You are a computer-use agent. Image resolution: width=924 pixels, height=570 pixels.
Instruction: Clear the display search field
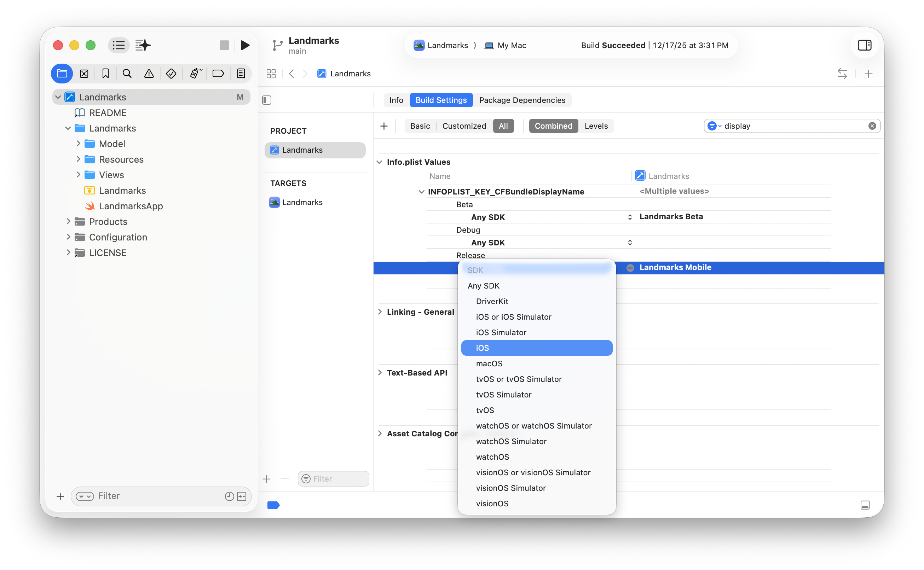coord(872,126)
